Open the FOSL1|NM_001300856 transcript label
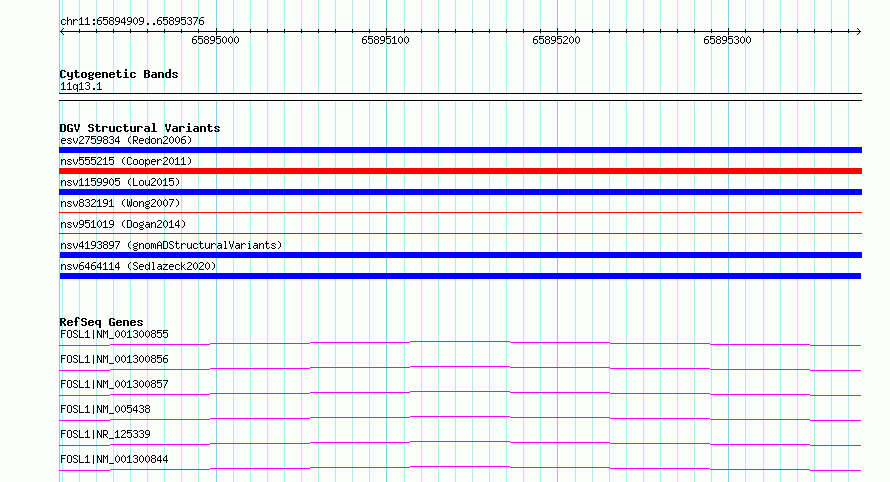The height and width of the screenshot is (482, 890). pyautogui.click(x=114, y=359)
